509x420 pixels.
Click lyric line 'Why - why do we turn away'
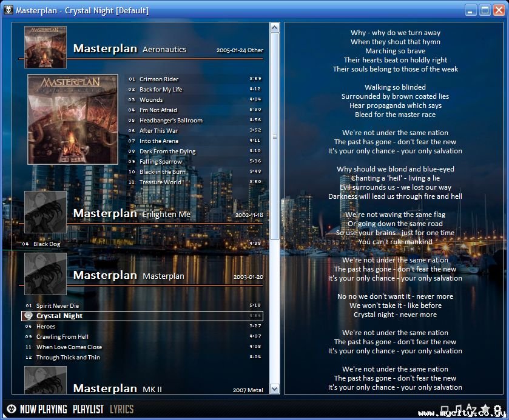point(396,33)
